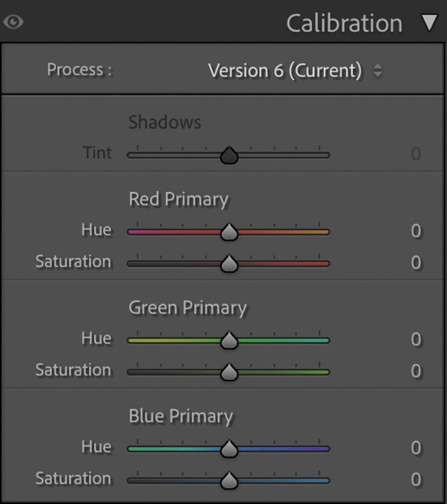Click the Calibration panel header

click(344, 22)
